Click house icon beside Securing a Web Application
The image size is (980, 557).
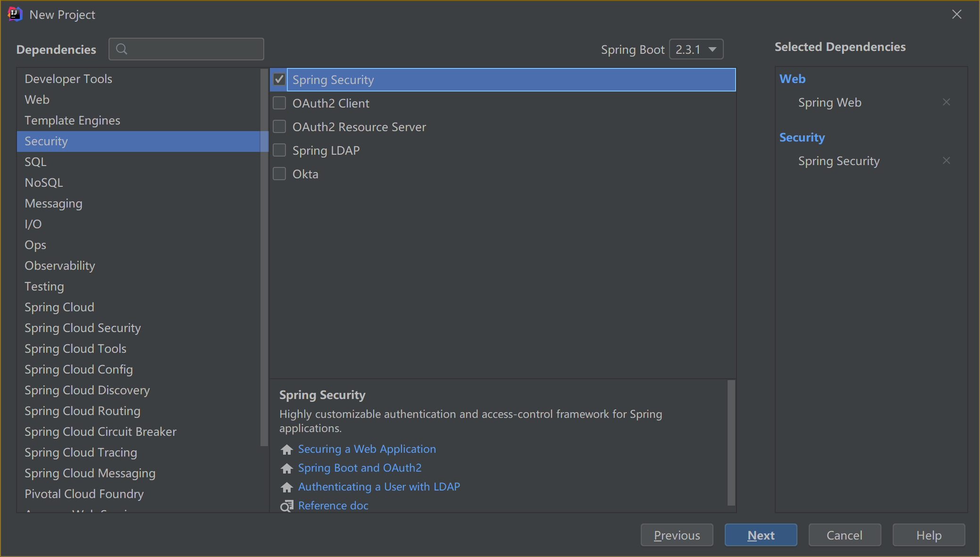tap(286, 449)
